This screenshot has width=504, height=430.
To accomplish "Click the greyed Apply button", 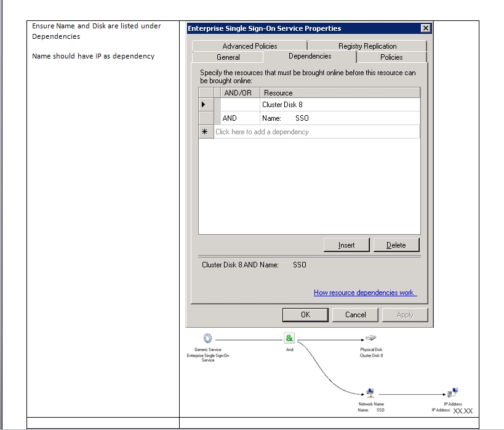I will pos(405,315).
